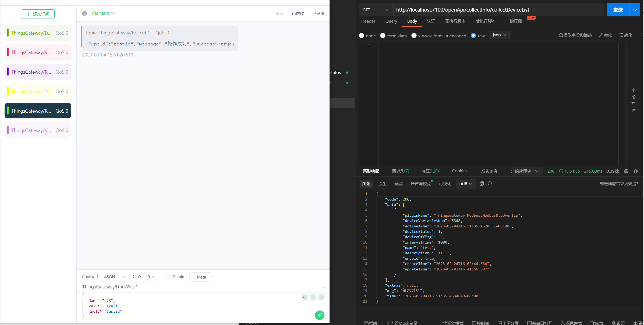The width and height of the screenshot is (644, 325).
Task: Open the Payload JSON format dropdown
Action: (x=115, y=277)
